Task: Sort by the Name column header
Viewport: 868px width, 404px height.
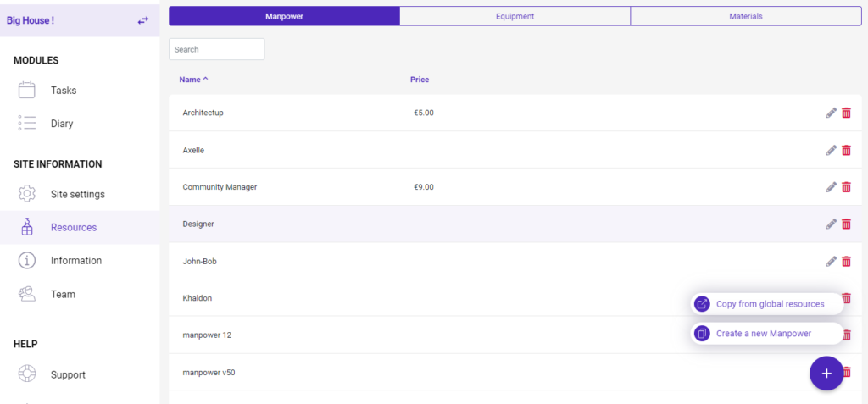Action: (193, 79)
